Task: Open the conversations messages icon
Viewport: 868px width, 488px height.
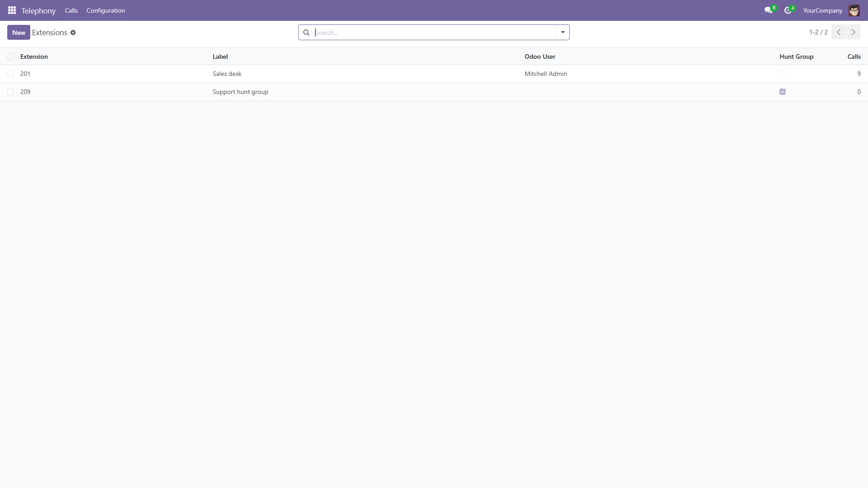Action: coord(768,10)
